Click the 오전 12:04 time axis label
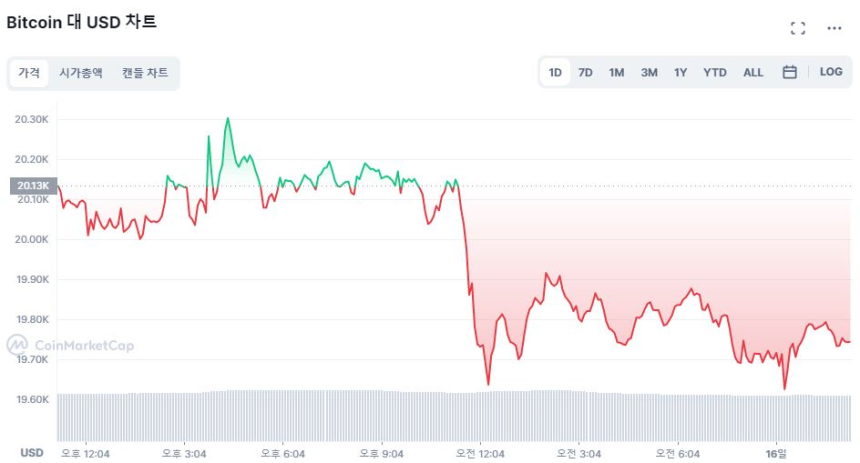 [482, 453]
